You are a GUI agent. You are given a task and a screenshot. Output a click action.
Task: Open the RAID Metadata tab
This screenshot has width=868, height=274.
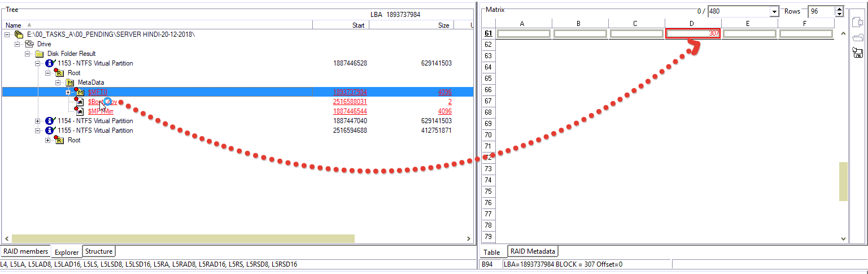point(533,251)
